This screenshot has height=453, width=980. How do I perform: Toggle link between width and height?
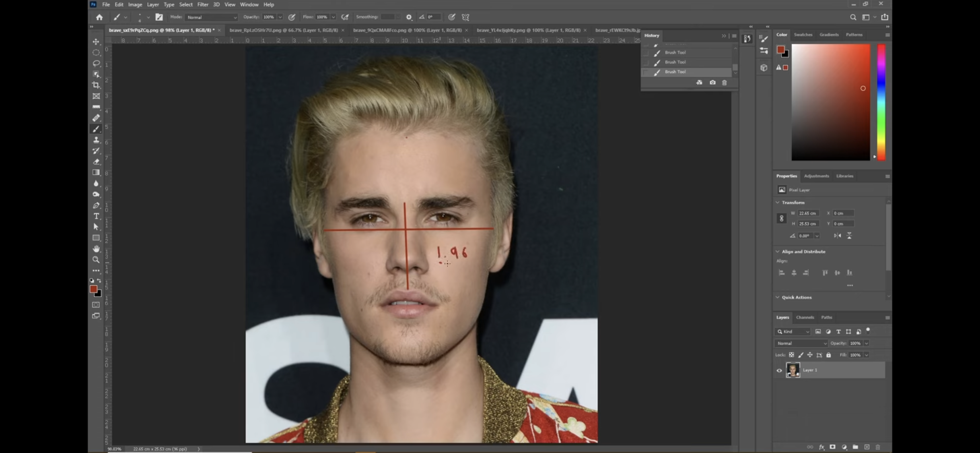pyautogui.click(x=781, y=218)
